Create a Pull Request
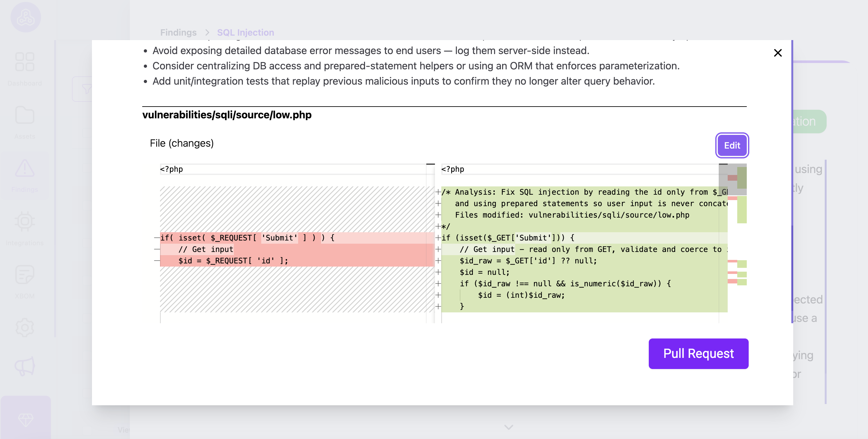This screenshot has height=439, width=868. click(x=698, y=353)
